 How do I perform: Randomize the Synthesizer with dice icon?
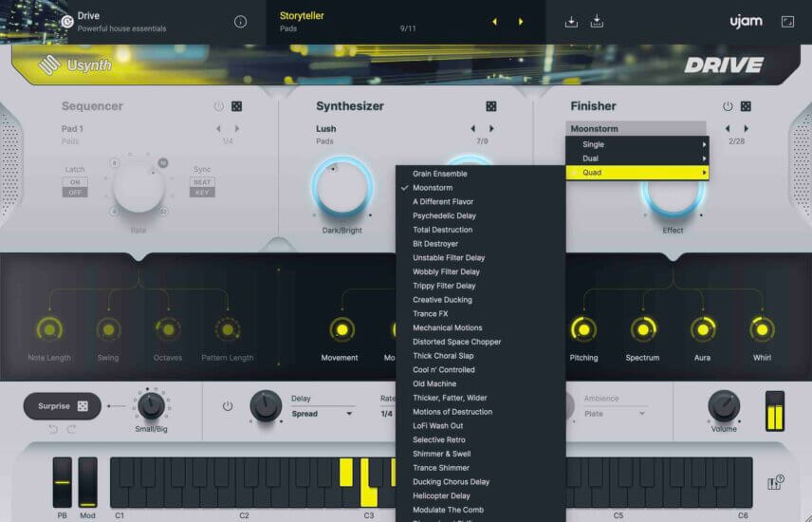point(491,106)
